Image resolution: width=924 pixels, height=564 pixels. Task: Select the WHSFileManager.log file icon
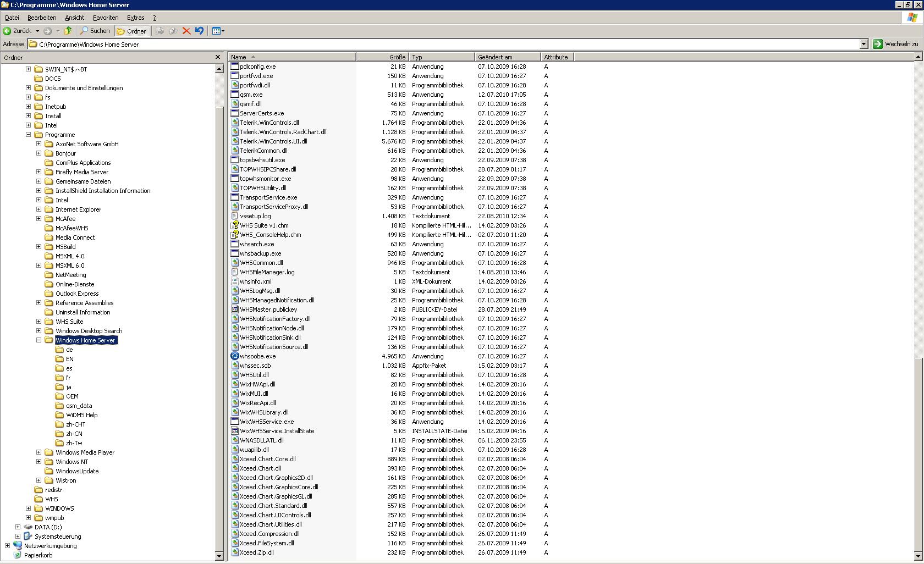tap(235, 272)
